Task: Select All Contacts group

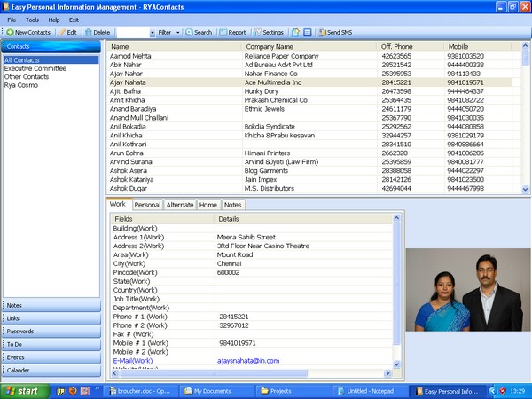Action: pyautogui.click(x=51, y=60)
